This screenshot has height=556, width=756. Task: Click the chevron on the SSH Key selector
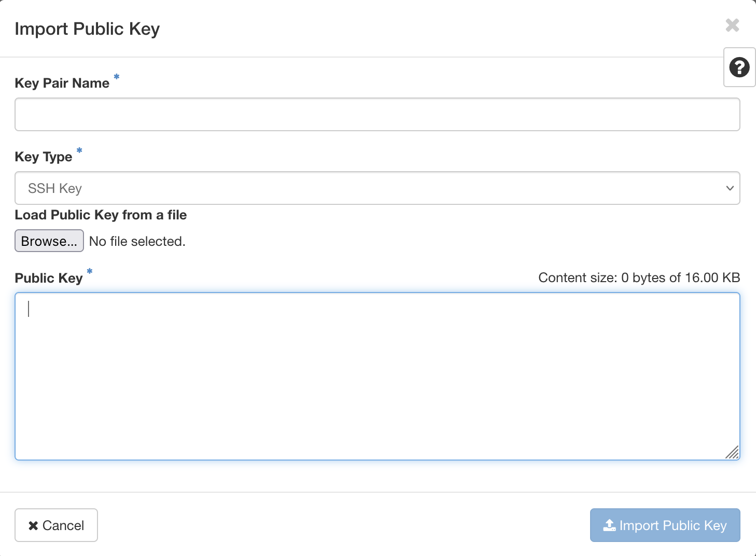[x=729, y=188]
